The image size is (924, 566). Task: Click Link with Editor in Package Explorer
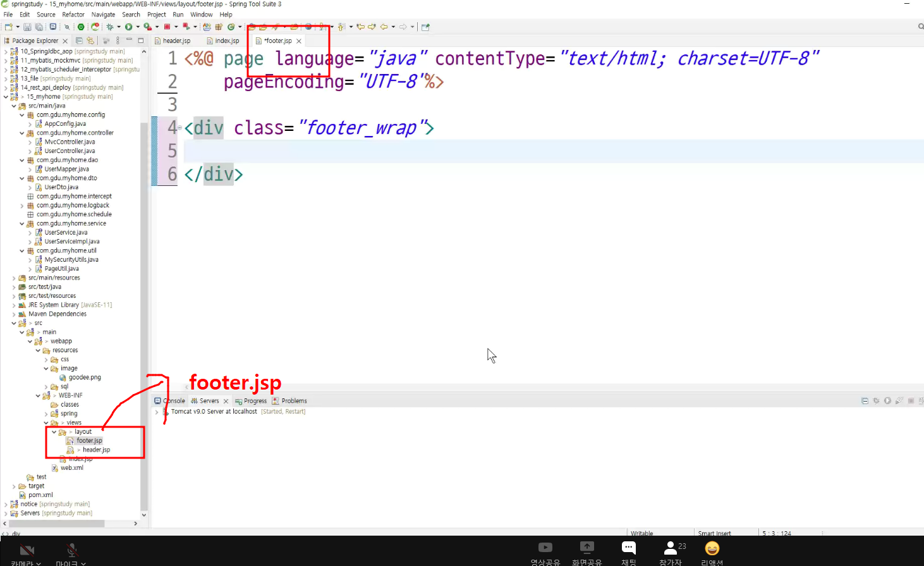[90, 40]
